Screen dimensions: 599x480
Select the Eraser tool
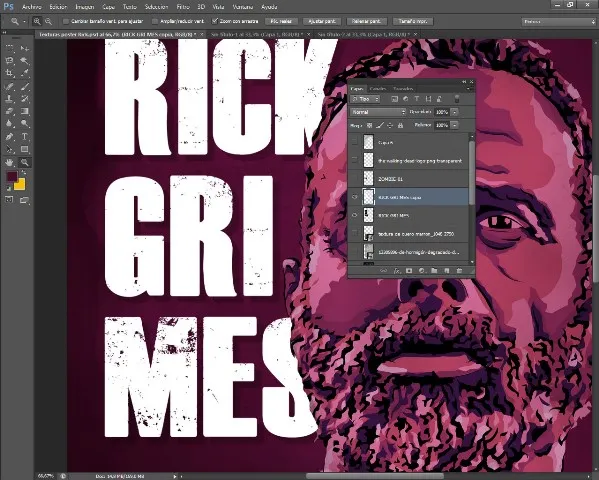(10, 111)
